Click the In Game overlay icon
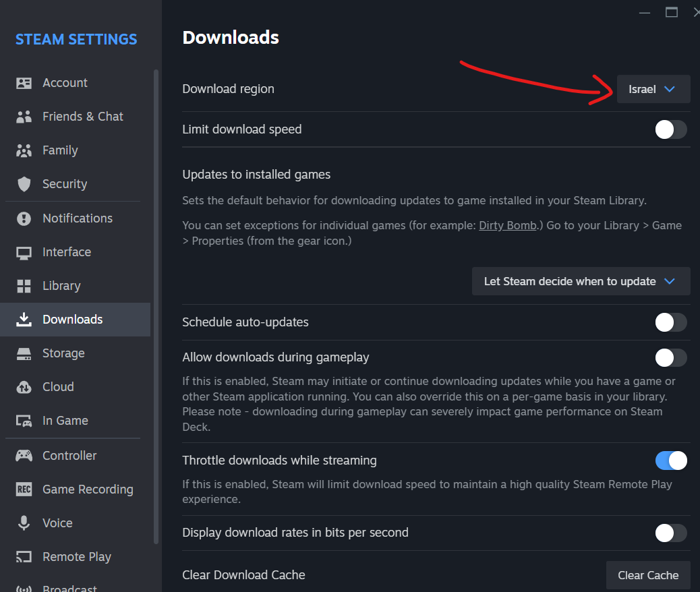The width and height of the screenshot is (700, 592). (x=24, y=421)
